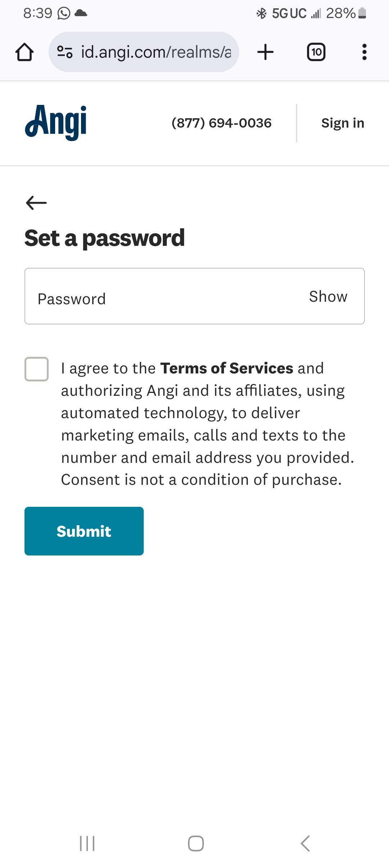This screenshot has height=868, width=389.
Task: Open site settings icon in address bar
Action: tap(65, 52)
